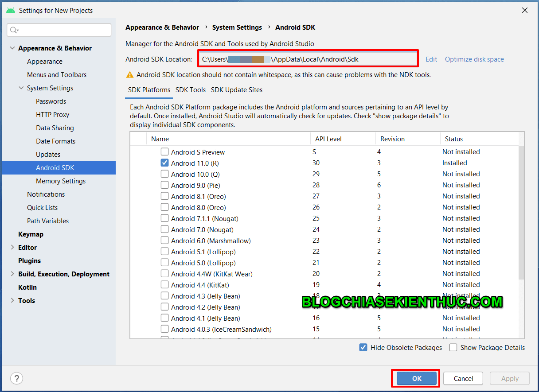Check the Android 9.0 (Pie) checkbox
The width and height of the screenshot is (539, 392).
[164, 185]
